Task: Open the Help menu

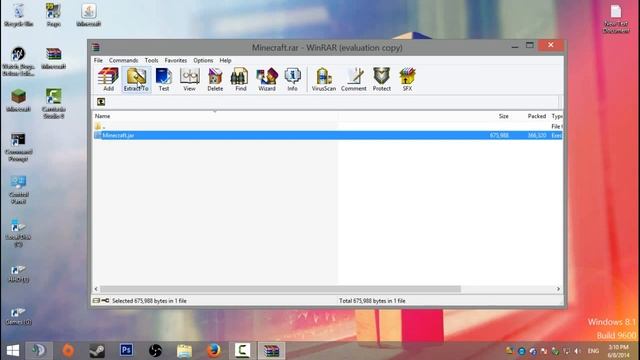Action: point(225,60)
